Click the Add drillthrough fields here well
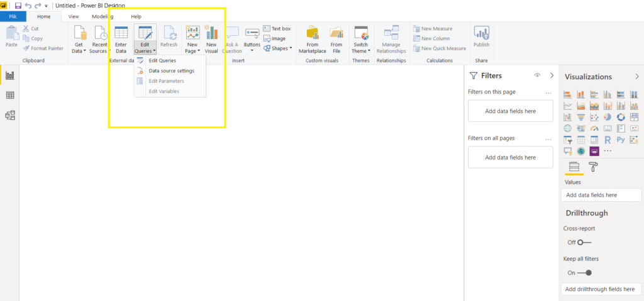The height and width of the screenshot is (301, 644). coord(601,289)
